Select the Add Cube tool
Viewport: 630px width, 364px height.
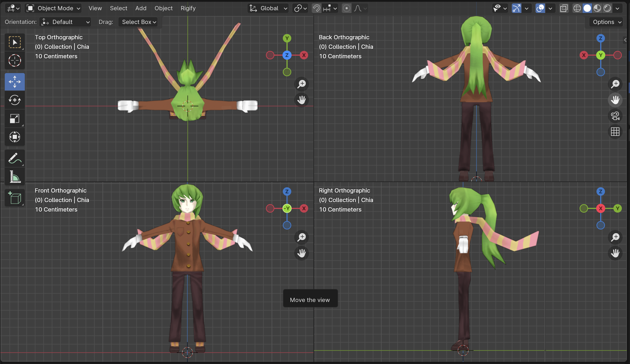tap(15, 198)
